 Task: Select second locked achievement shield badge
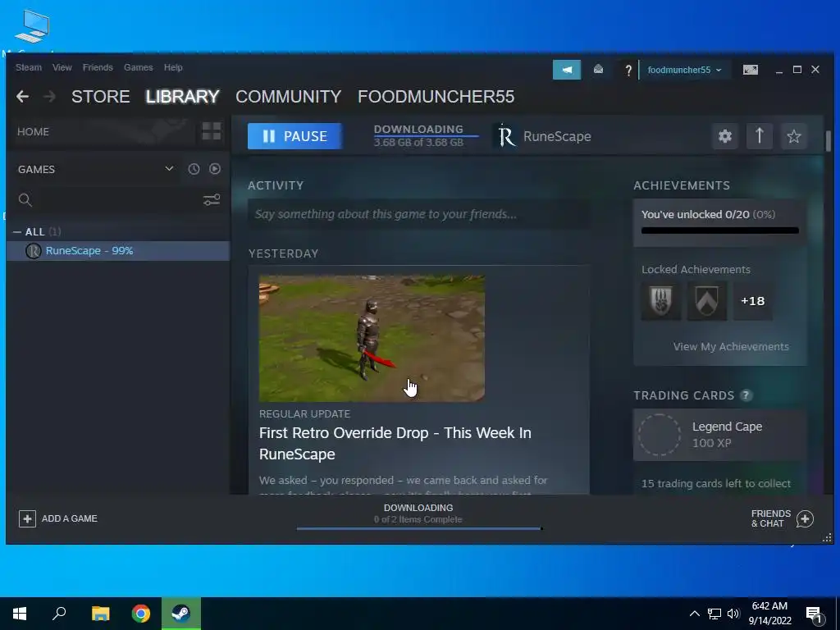[x=706, y=301]
